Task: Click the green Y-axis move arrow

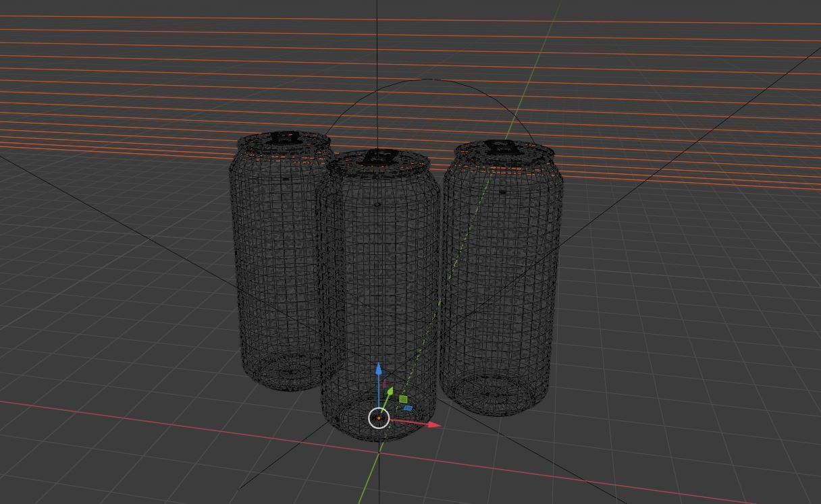Action: coord(390,392)
